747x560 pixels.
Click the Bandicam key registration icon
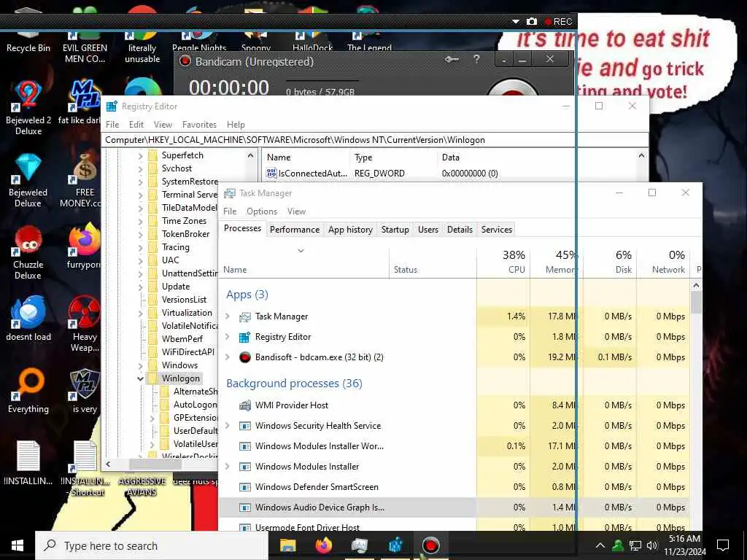pos(452,60)
